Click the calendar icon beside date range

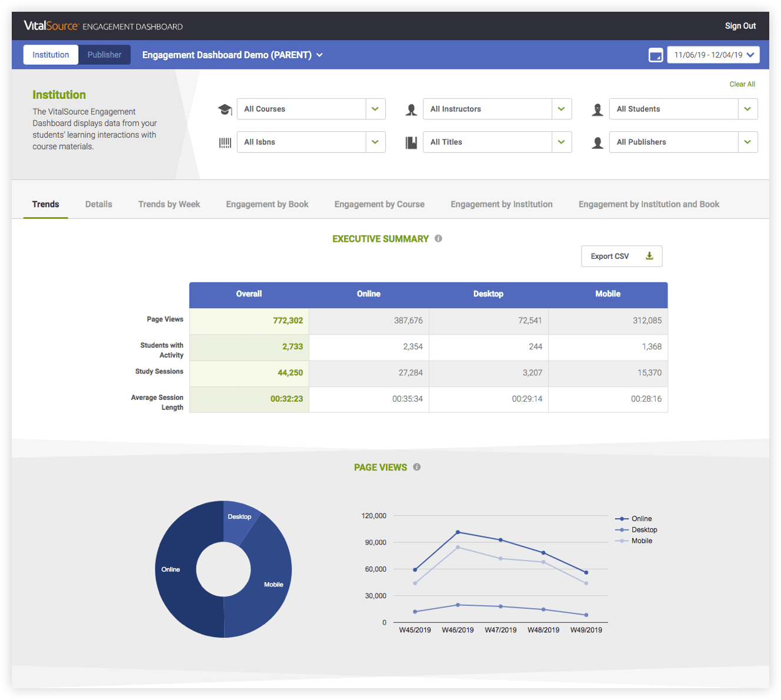pos(655,55)
